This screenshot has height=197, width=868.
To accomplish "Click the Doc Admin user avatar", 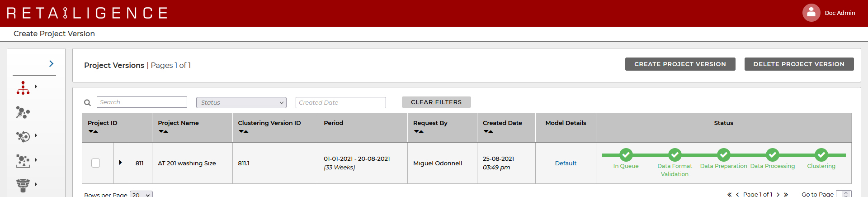I will 811,13.
